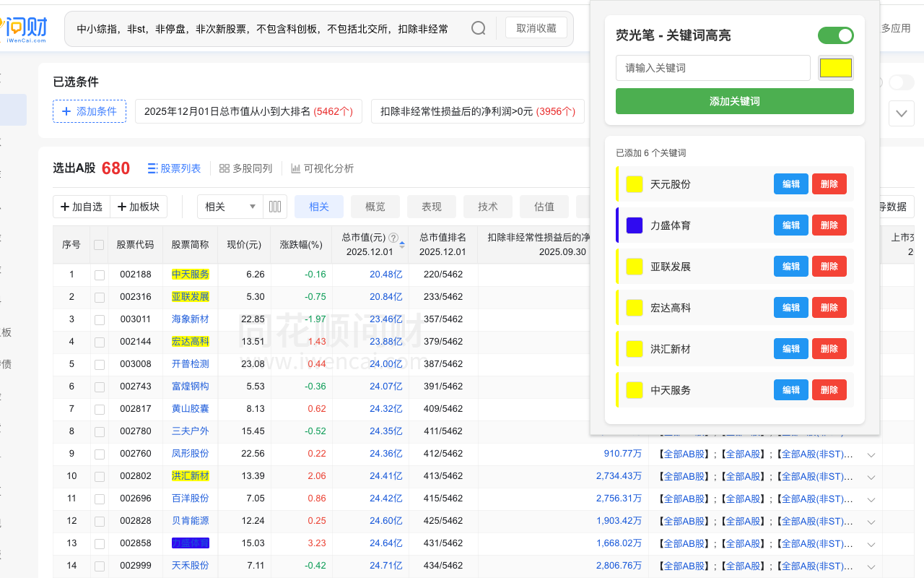Tick the checkbox for 海象新材 row

coord(100,319)
